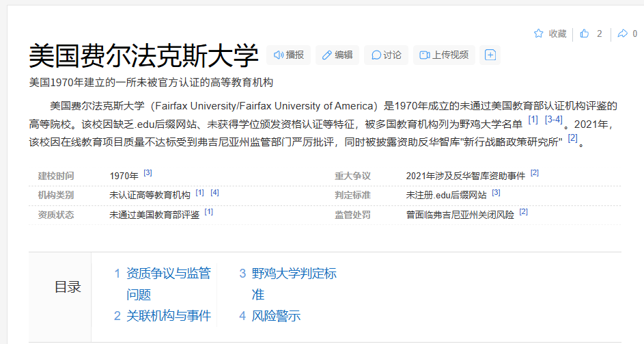Open citation [3-4] in intro paragraph
Screen dimensions: 644x344
(x=553, y=120)
